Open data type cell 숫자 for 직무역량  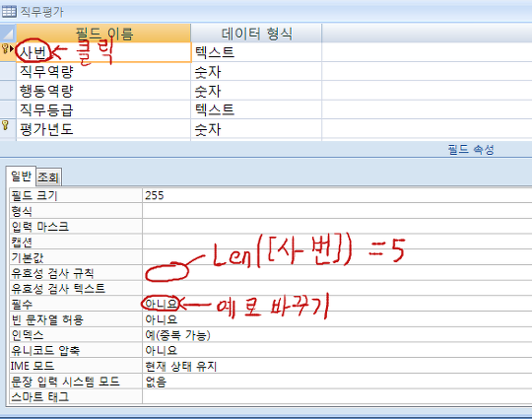click(256, 71)
